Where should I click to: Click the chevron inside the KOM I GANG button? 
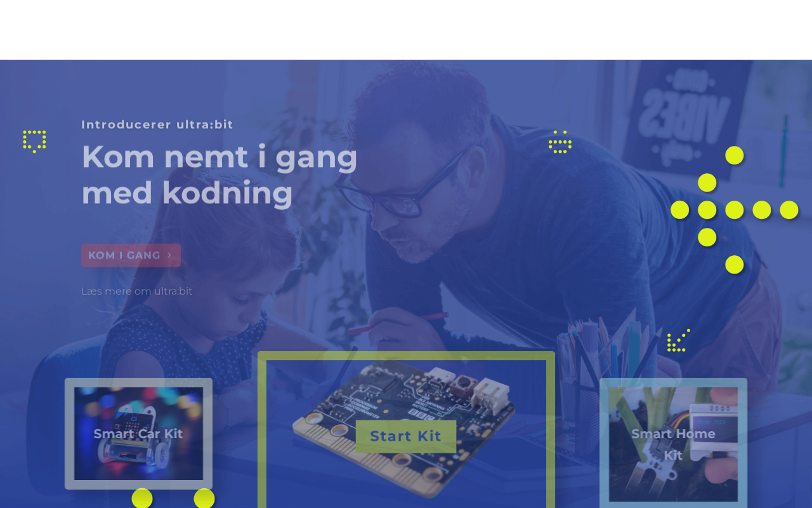[x=169, y=255]
